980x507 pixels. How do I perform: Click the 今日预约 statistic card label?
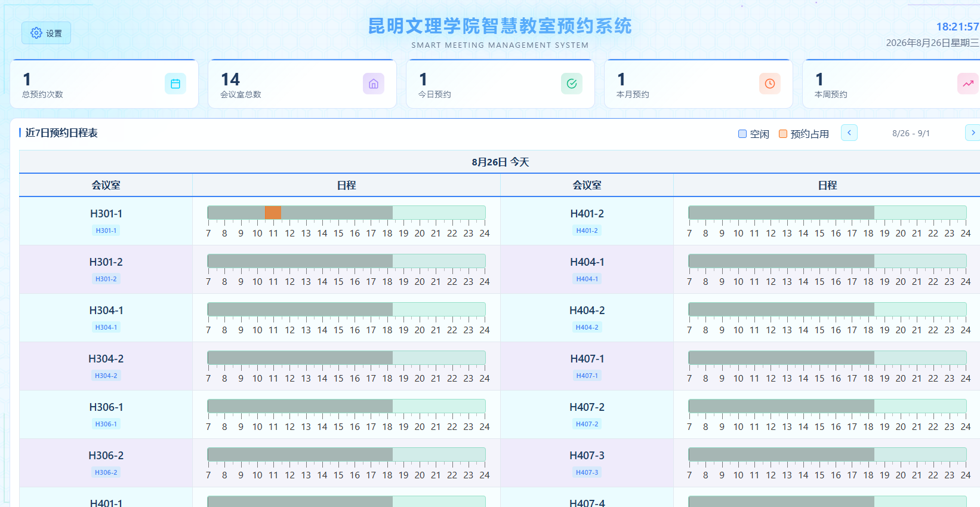(x=434, y=94)
